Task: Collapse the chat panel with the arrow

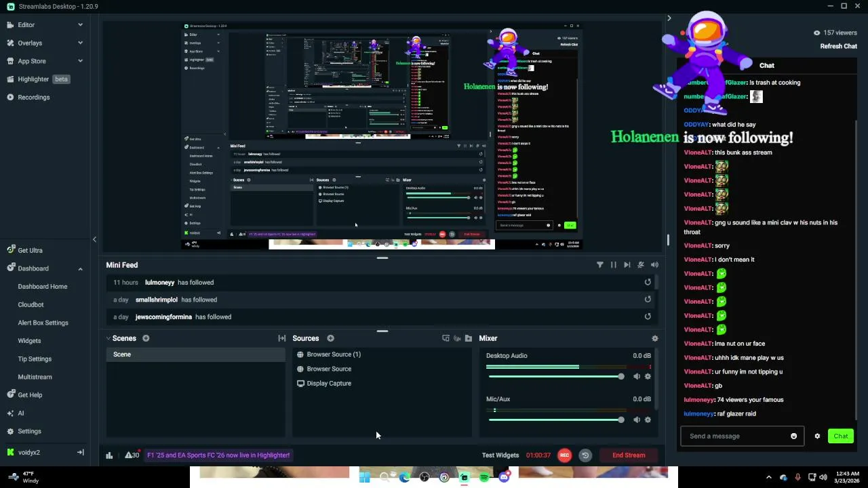Action: 669,18
